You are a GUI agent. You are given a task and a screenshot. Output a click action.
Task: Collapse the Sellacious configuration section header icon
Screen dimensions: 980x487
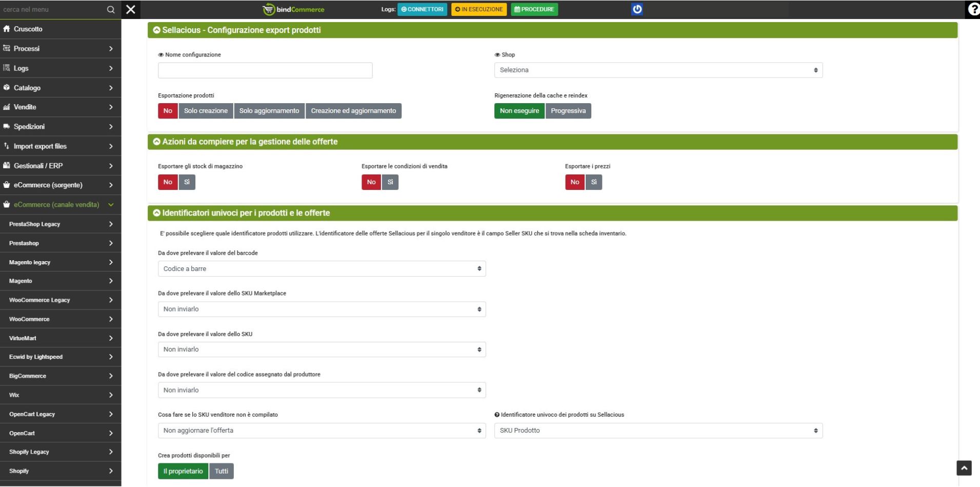[x=156, y=30]
